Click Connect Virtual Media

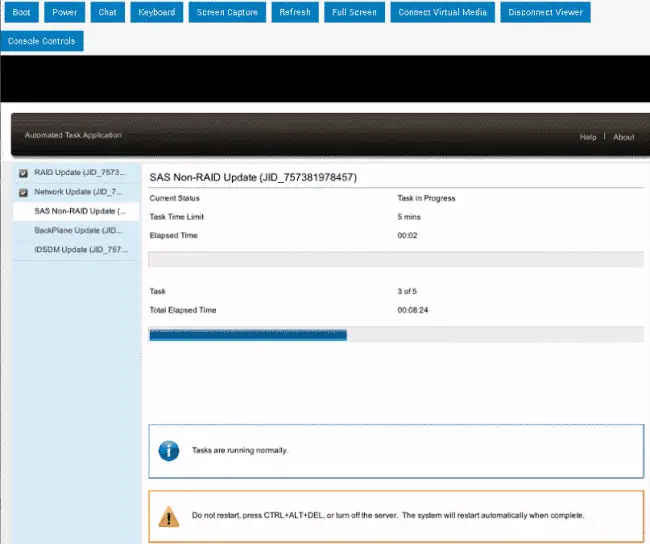(x=443, y=12)
